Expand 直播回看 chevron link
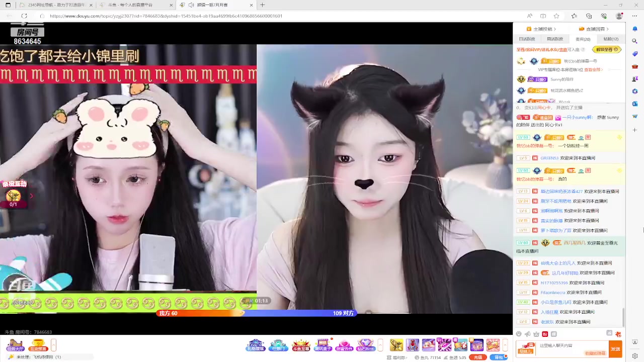Image resolution: width=644 pixels, height=362 pixels. pos(595,29)
